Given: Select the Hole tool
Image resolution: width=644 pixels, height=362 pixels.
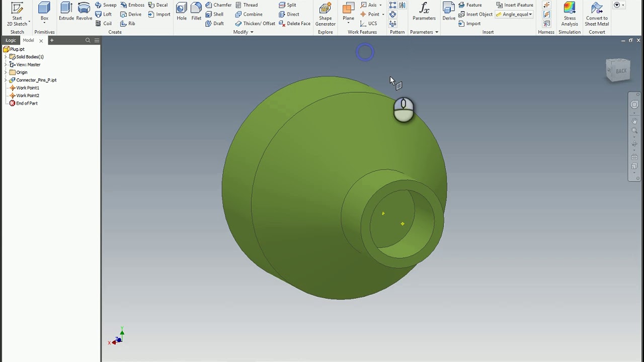Looking at the screenshot, I should [182, 12].
